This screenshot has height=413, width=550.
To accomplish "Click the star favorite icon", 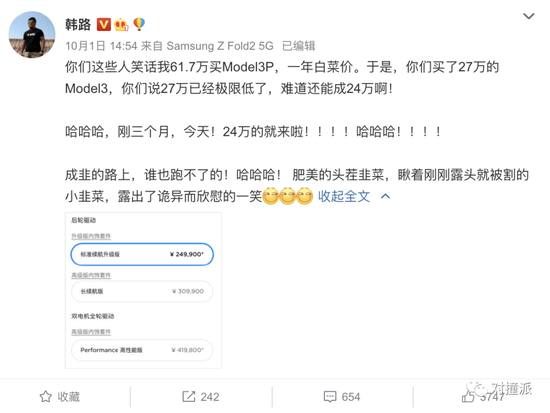I will pos(46,397).
